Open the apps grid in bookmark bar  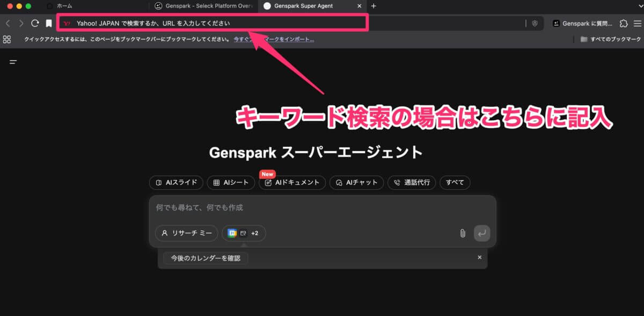coord(7,39)
